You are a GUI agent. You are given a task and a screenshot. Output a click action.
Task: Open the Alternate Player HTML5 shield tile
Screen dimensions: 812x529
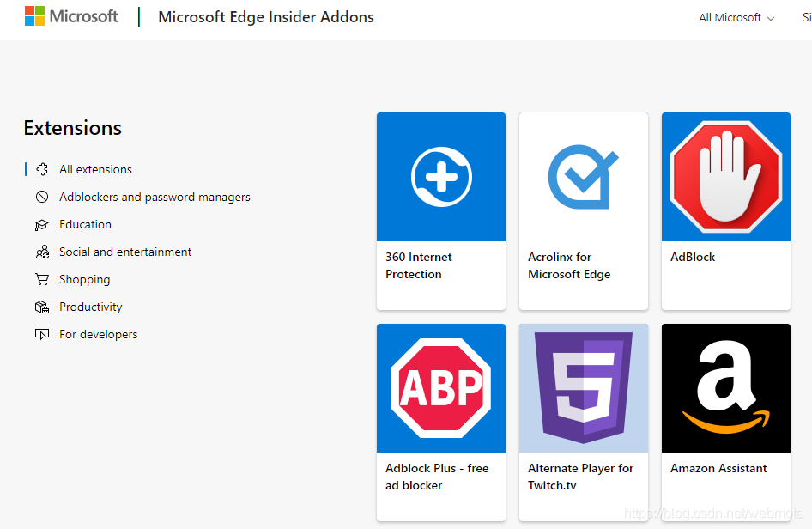coord(584,388)
